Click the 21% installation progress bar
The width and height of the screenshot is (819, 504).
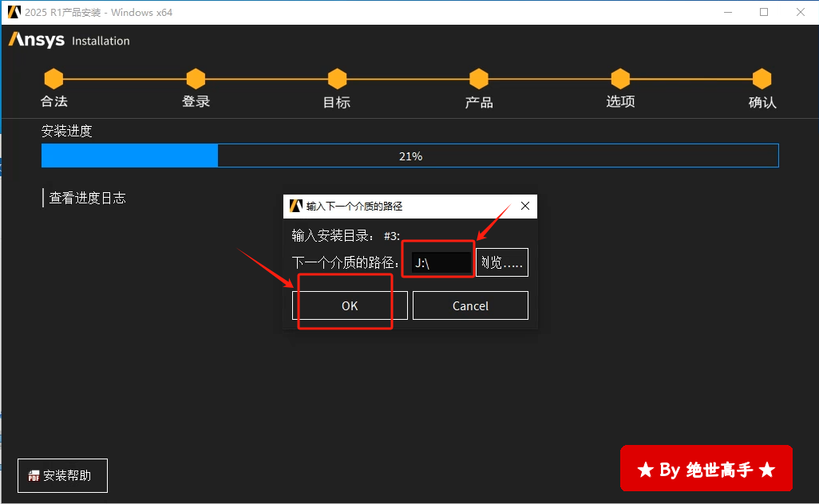(x=409, y=156)
